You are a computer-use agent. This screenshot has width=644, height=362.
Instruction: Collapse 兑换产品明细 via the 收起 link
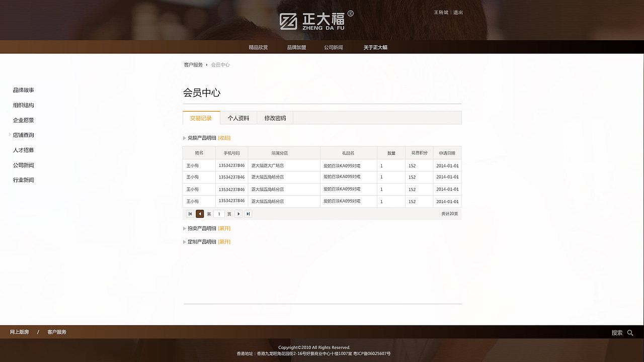[x=224, y=138]
